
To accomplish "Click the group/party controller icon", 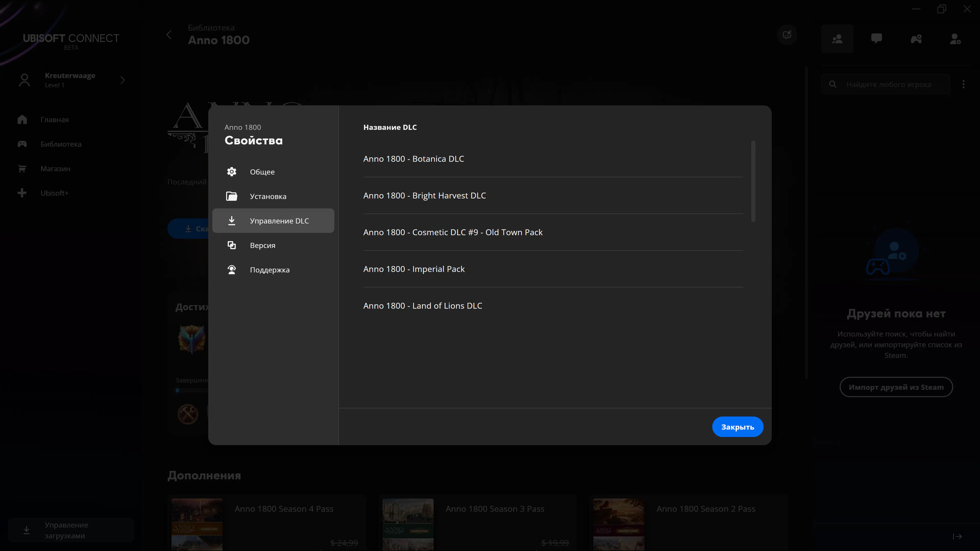I will 916,39.
